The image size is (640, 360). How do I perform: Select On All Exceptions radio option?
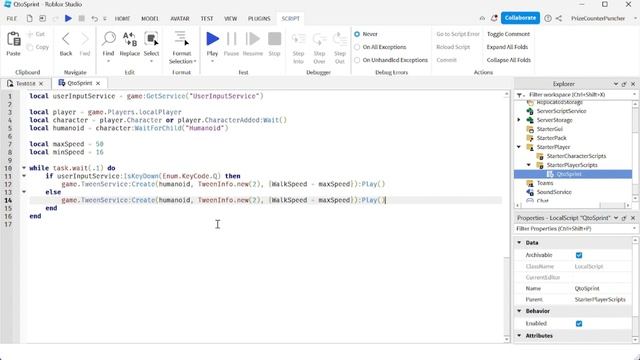coord(357,47)
